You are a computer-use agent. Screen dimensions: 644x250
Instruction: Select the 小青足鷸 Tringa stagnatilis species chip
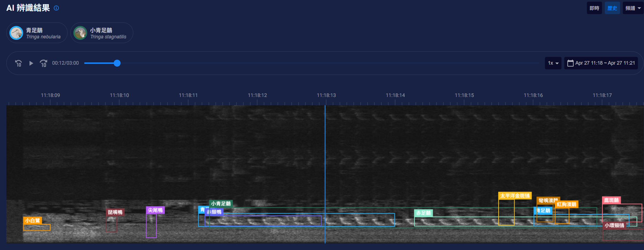tap(102, 33)
